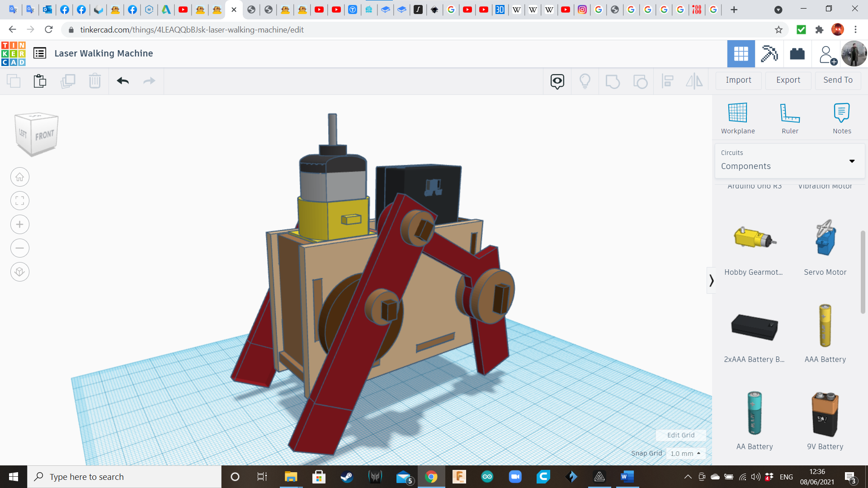Open the Workplane tool
868x488 pixels.
click(738, 117)
